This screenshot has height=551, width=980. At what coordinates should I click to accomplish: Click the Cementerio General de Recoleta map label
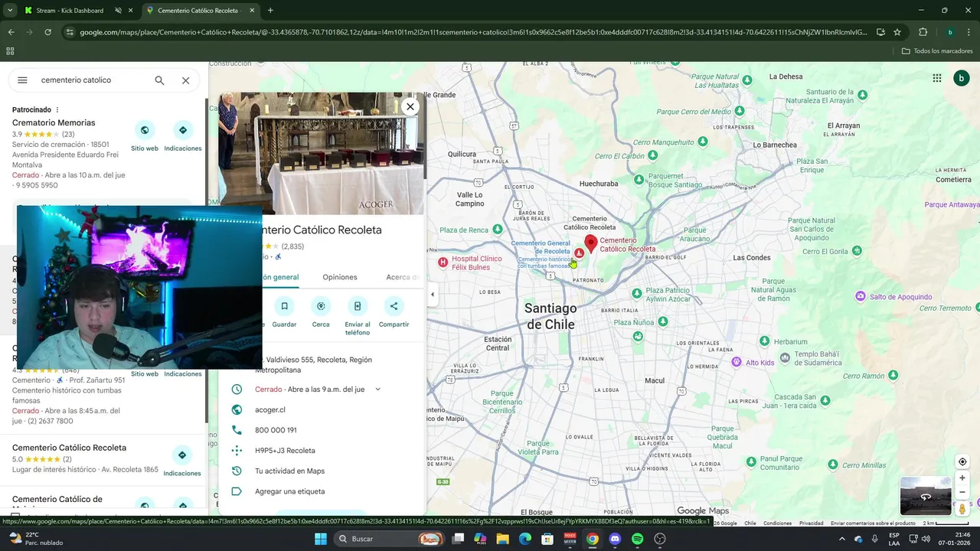click(541, 247)
